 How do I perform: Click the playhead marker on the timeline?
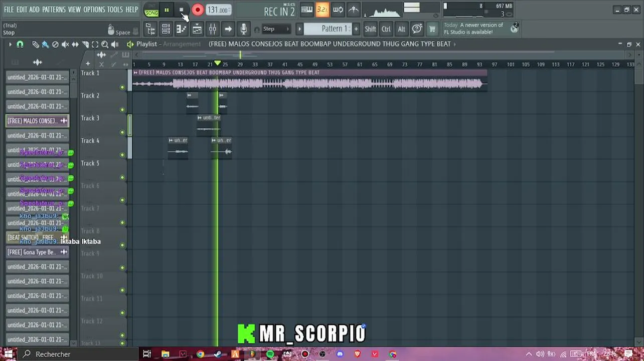(218, 64)
